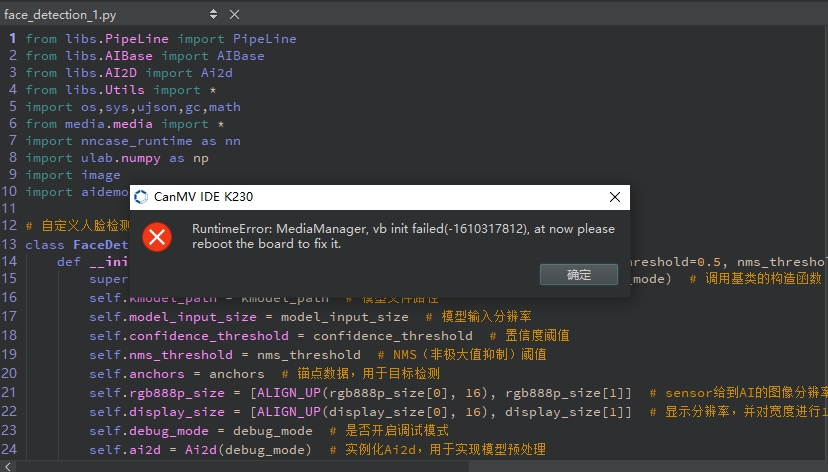Click the comment '置信度阈值' on line 18
The height and width of the screenshot is (472, 828).
[x=537, y=335]
